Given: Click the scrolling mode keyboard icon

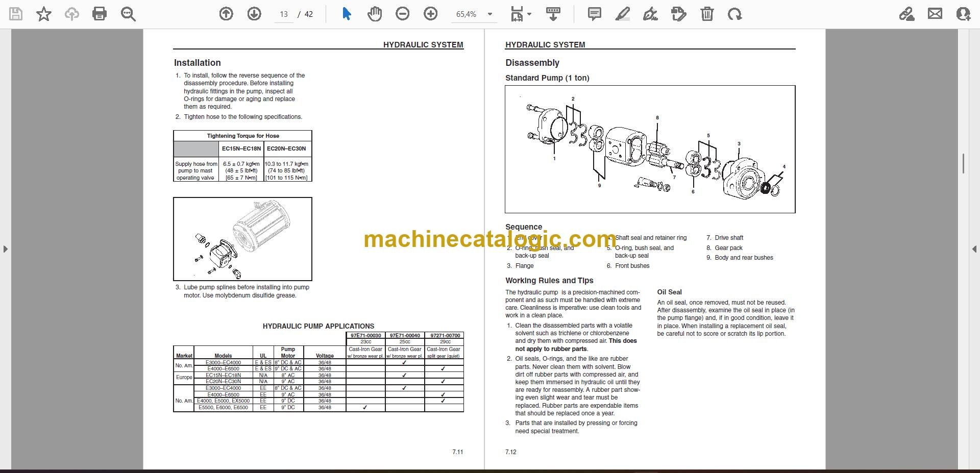Looking at the screenshot, I should (x=553, y=14).
